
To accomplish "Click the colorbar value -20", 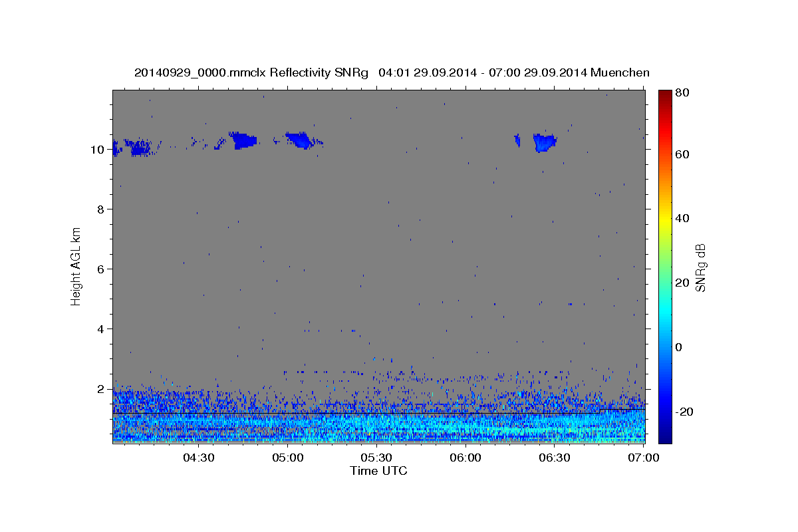I will [x=686, y=412].
